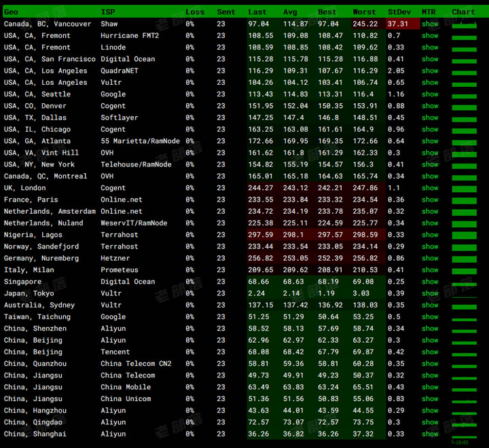
Task: Open latency chart for UK, London row
Action: 464,189
